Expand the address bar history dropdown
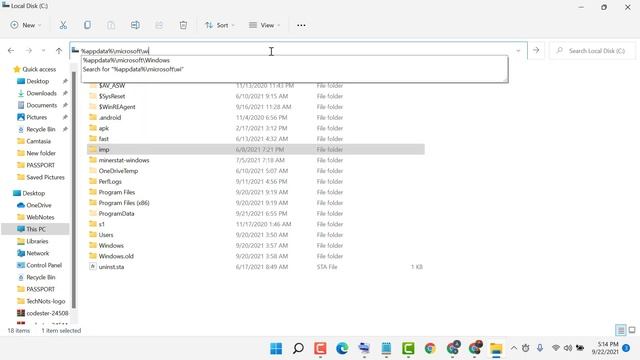The height and width of the screenshot is (360, 640). click(518, 51)
